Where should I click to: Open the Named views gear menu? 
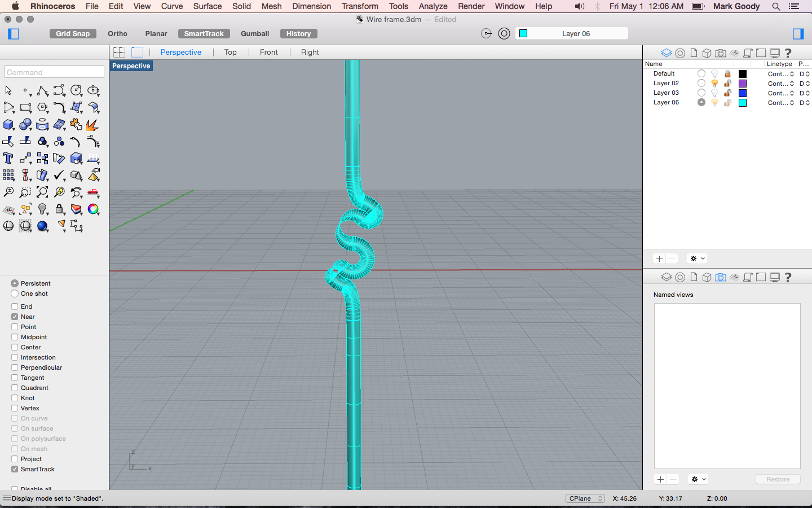click(699, 479)
